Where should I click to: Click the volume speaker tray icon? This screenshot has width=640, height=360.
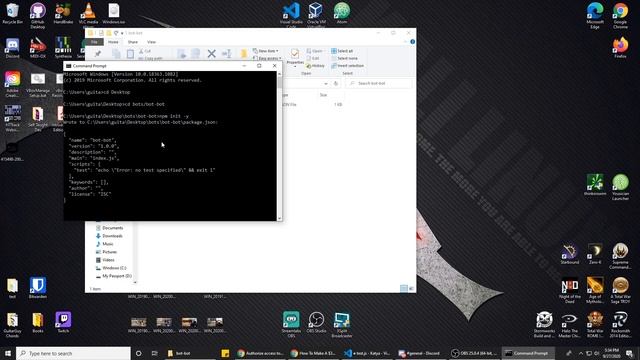(597, 353)
